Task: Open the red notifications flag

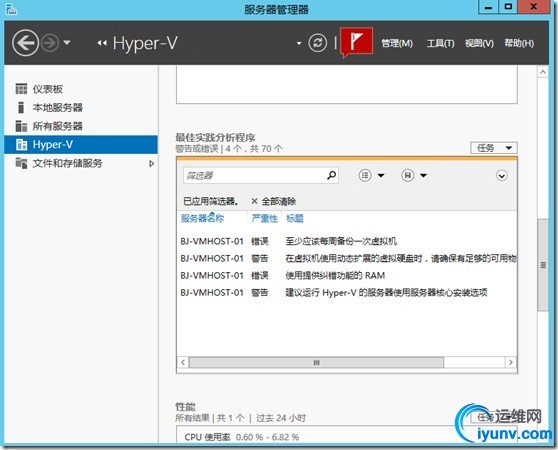Action: tap(356, 42)
